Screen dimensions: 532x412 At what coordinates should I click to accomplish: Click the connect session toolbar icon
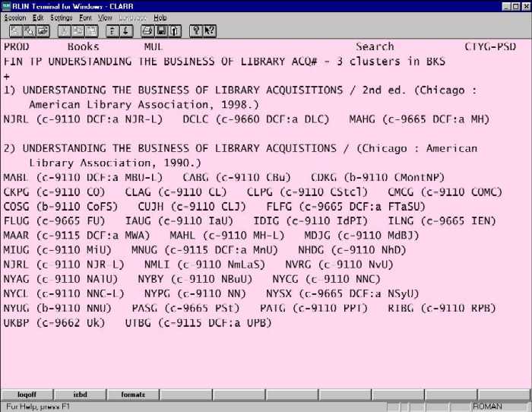point(16,31)
